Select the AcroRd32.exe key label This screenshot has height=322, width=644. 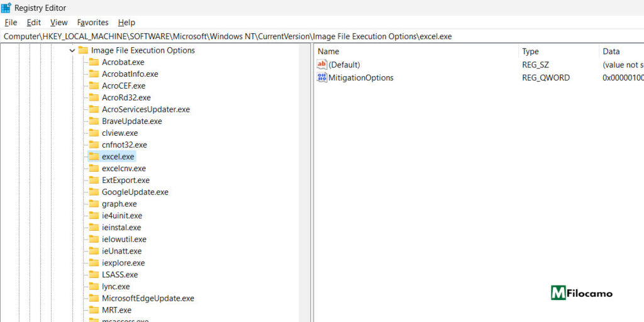click(126, 97)
